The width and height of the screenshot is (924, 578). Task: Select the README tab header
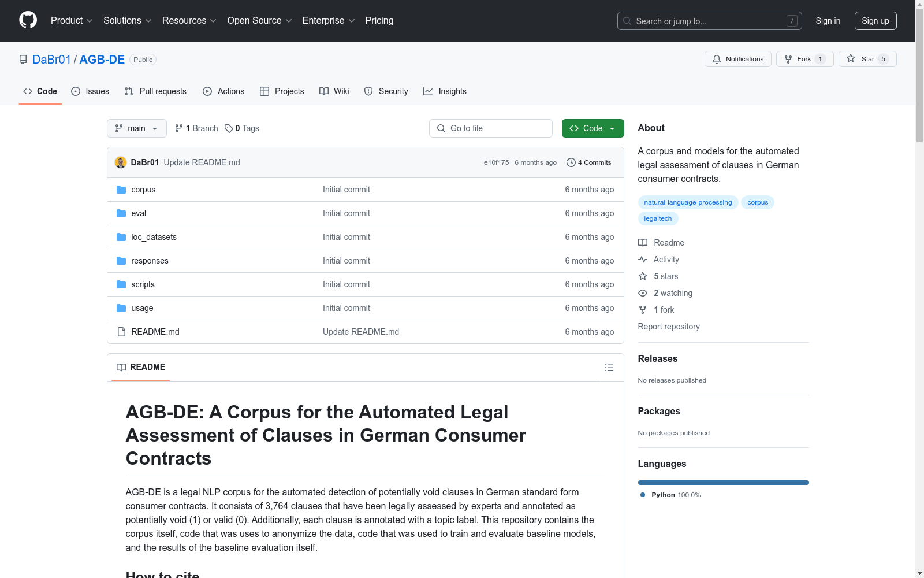coord(141,367)
